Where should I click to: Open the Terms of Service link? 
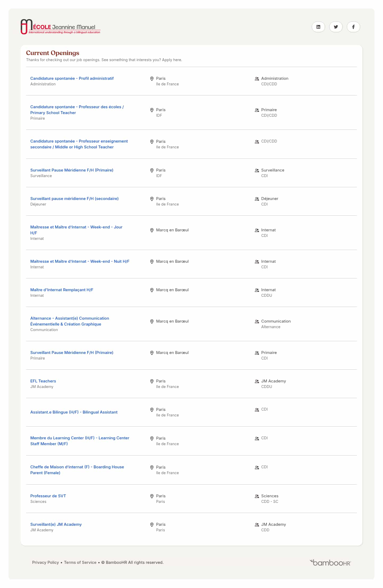[80, 562]
